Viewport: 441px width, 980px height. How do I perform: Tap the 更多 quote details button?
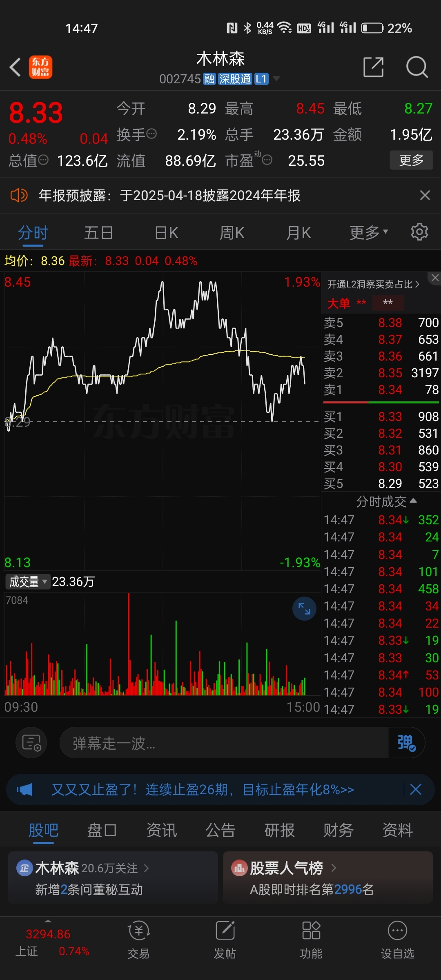coord(411,160)
